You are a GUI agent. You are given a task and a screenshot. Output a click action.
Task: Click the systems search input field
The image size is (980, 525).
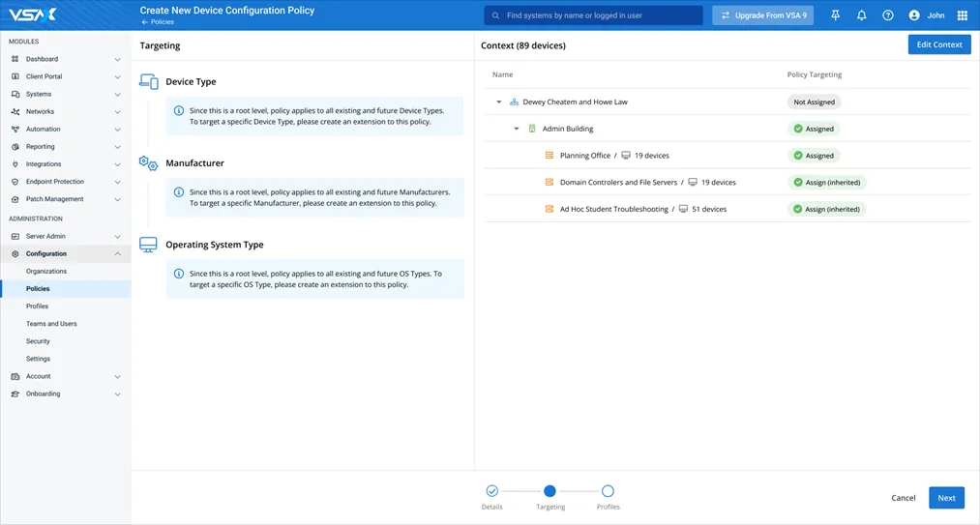[x=600, y=15]
